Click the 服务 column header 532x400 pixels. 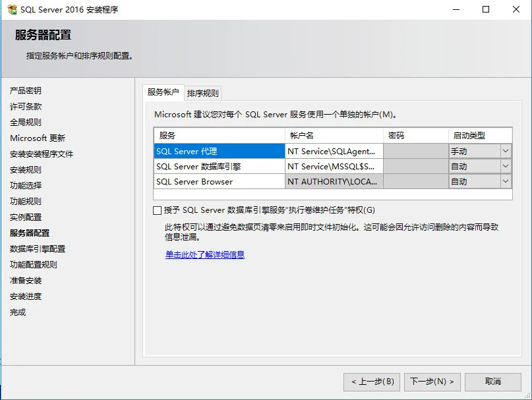coord(219,136)
